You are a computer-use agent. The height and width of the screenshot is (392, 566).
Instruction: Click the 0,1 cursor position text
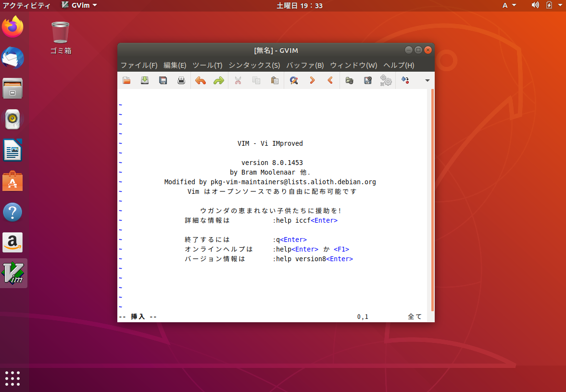(x=363, y=316)
